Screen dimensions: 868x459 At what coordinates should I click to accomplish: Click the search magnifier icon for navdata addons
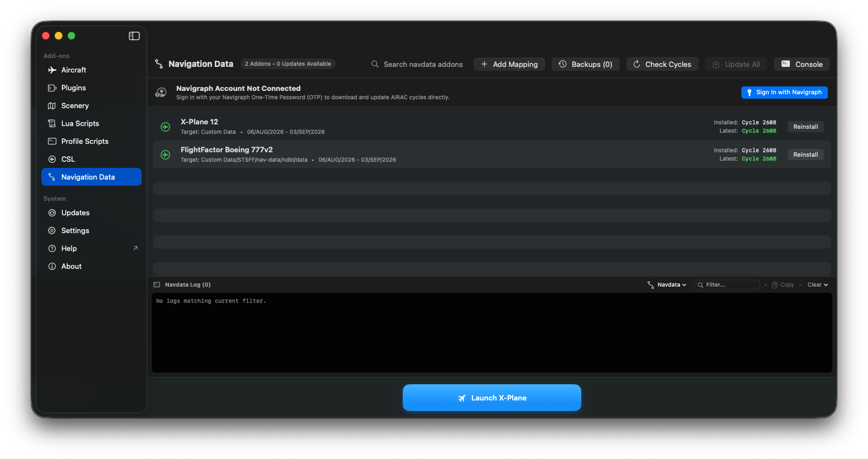pos(375,64)
